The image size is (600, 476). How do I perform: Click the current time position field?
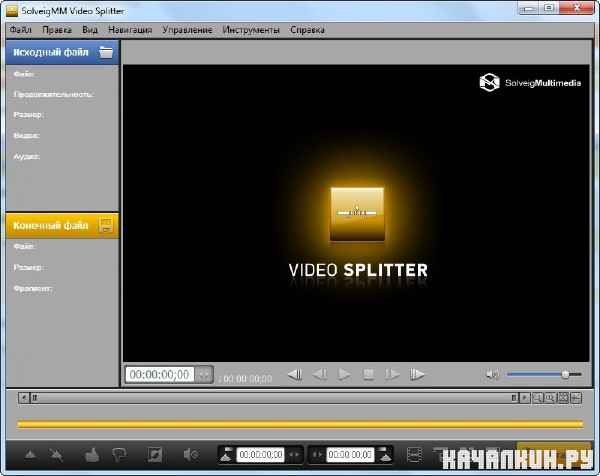[x=160, y=374]
